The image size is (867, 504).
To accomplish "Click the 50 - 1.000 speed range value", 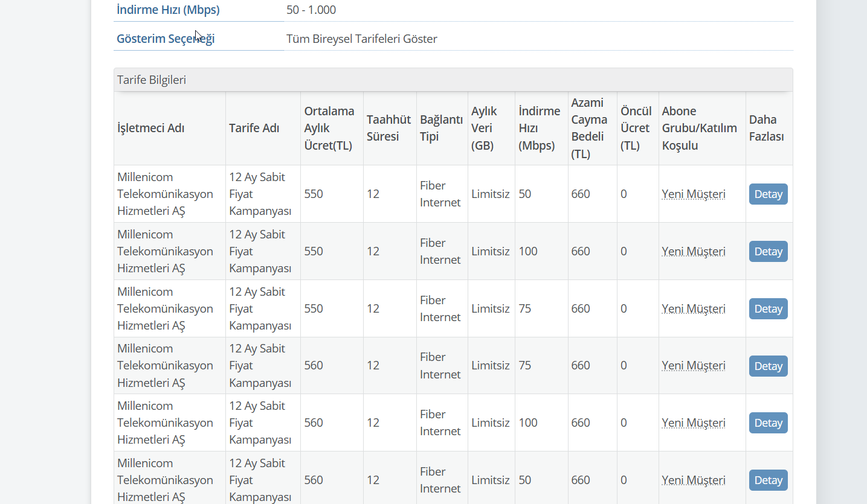I will click(x=311, y=10).
